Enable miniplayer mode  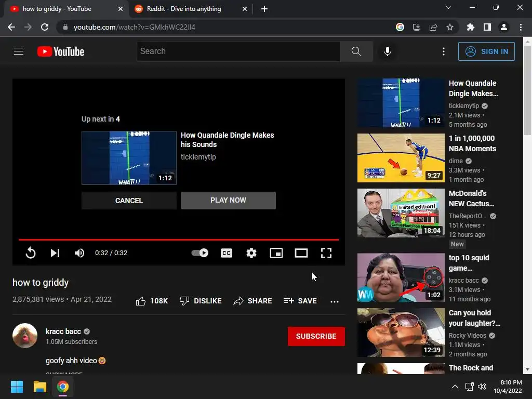click(x=276, y=253)
